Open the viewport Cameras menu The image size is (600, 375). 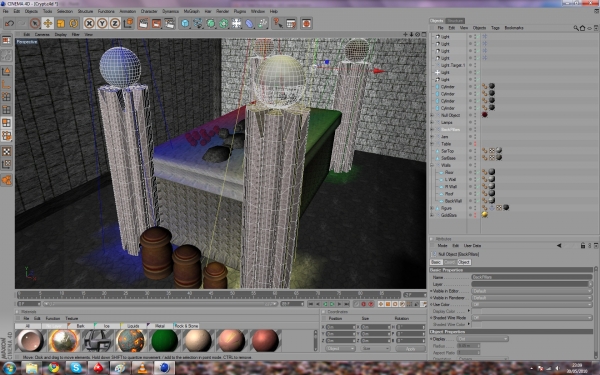42,34
